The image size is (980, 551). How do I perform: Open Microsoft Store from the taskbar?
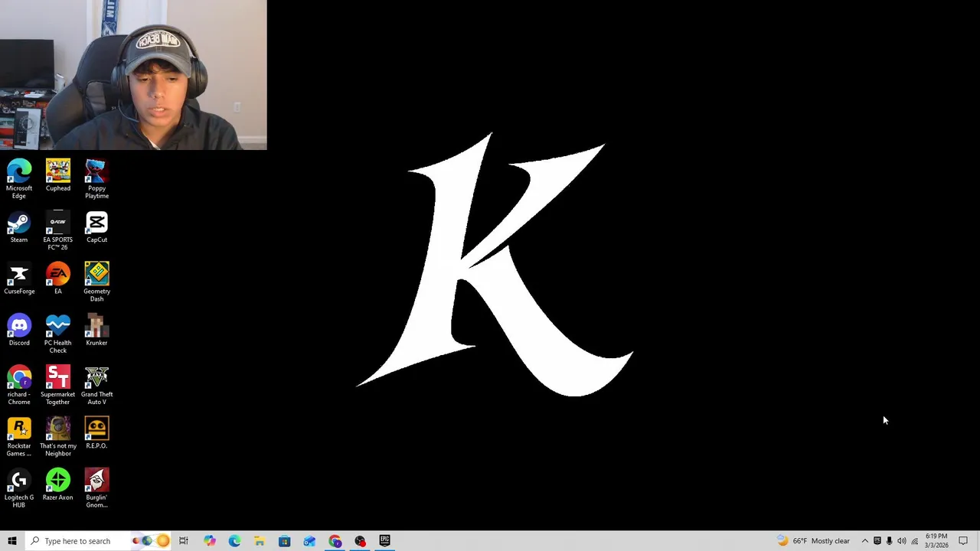point(285,541)
